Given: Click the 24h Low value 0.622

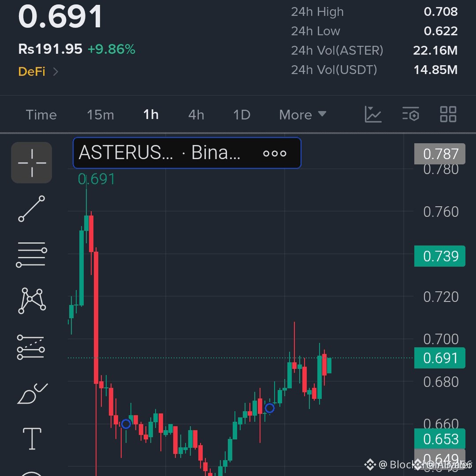Looking at the screenshot, I should [x=440, y=31].
